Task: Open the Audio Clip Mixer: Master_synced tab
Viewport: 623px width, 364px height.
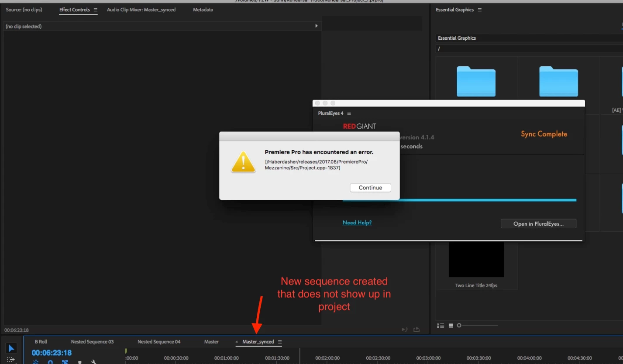Action: (141, 10)
